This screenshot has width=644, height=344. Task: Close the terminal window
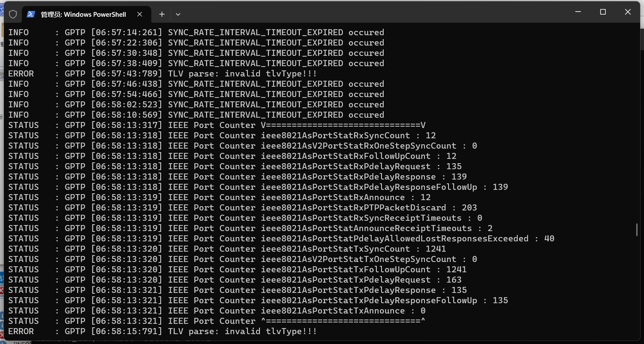point(628,12)
